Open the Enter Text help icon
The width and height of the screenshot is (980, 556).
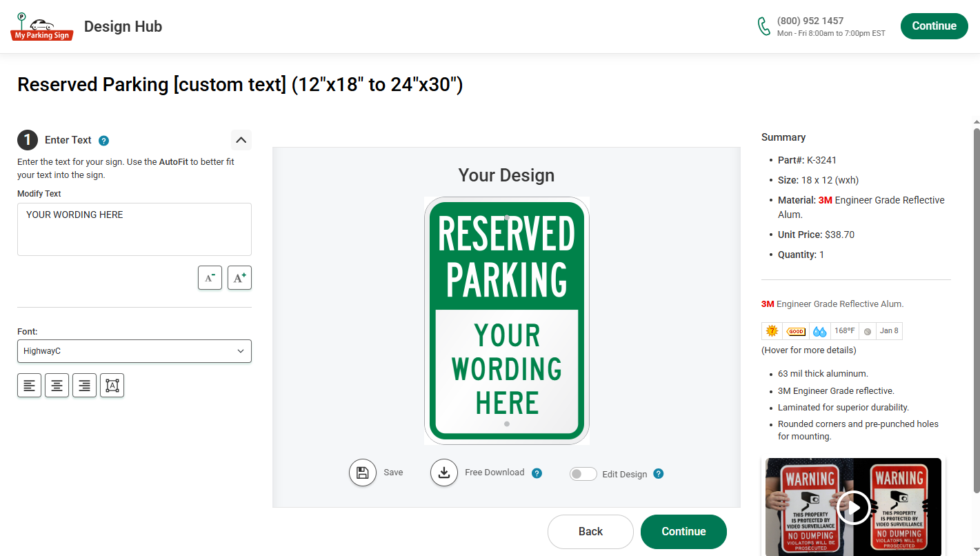coord(103,140)
